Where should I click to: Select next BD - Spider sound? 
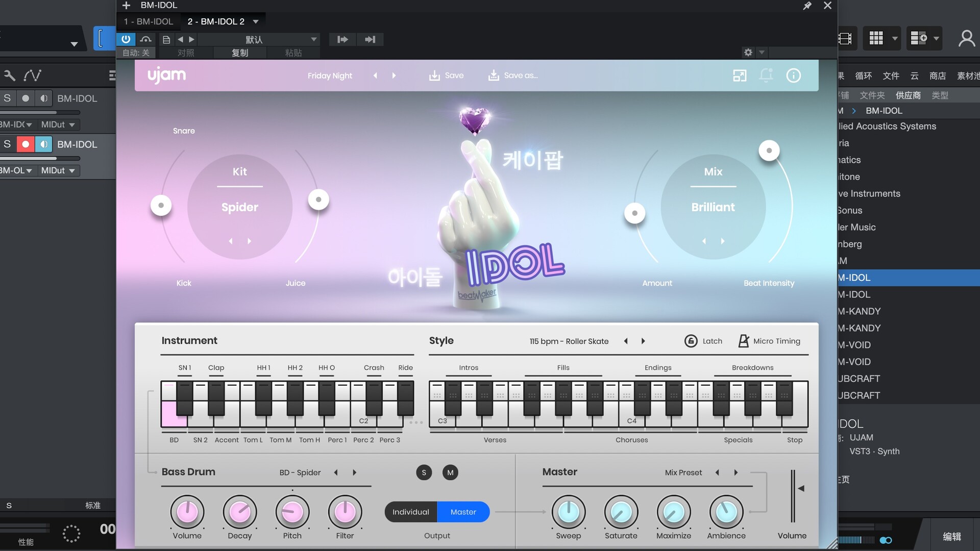354,472
